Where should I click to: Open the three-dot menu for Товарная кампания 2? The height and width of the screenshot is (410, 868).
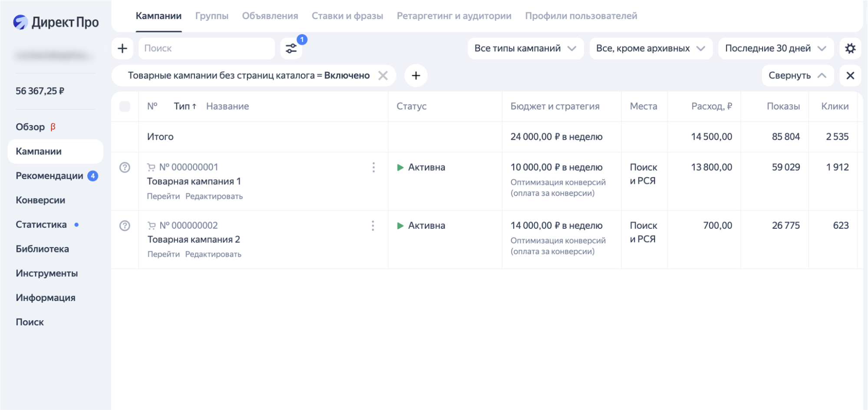[373, 226]
